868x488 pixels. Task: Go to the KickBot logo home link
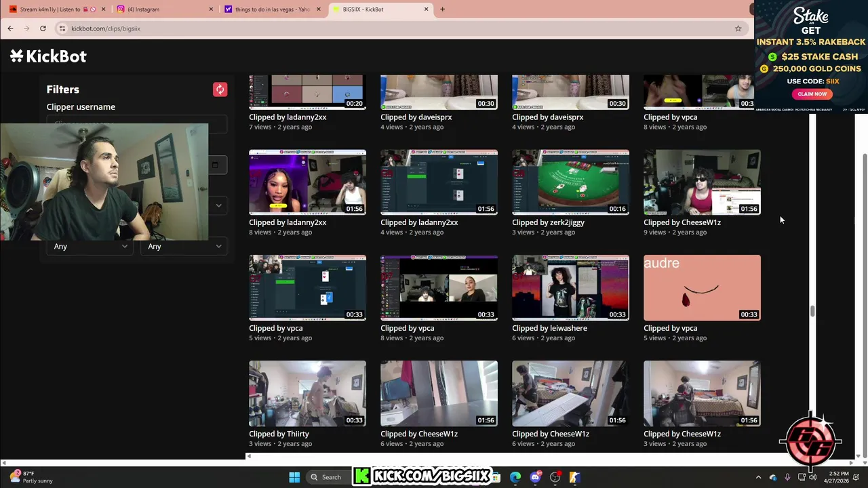pyautogui.click(x=48, y=56)
